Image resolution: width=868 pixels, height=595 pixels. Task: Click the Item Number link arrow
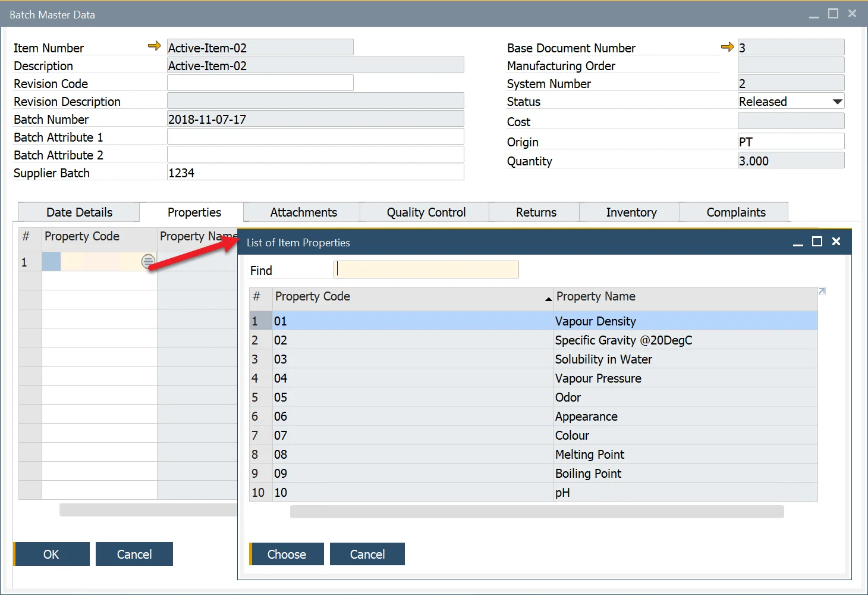[x=155, y=46]
